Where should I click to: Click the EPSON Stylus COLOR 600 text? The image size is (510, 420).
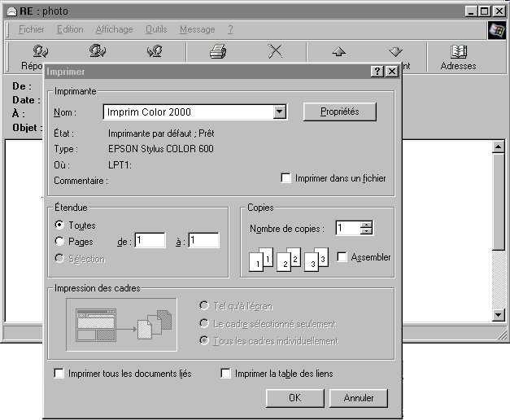tap(161, 149)
